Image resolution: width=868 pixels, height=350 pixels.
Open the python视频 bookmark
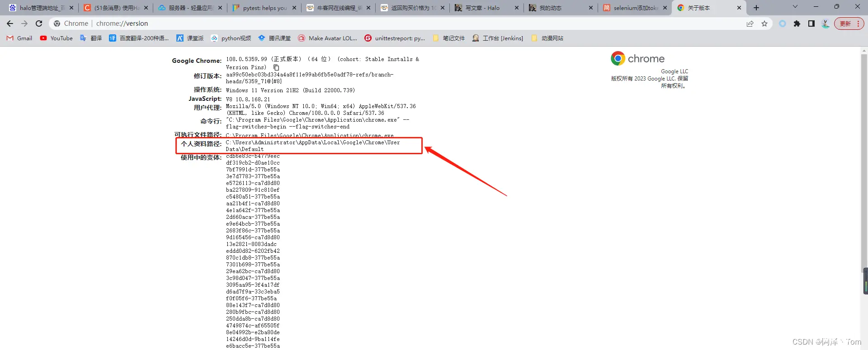pos(231,38)
